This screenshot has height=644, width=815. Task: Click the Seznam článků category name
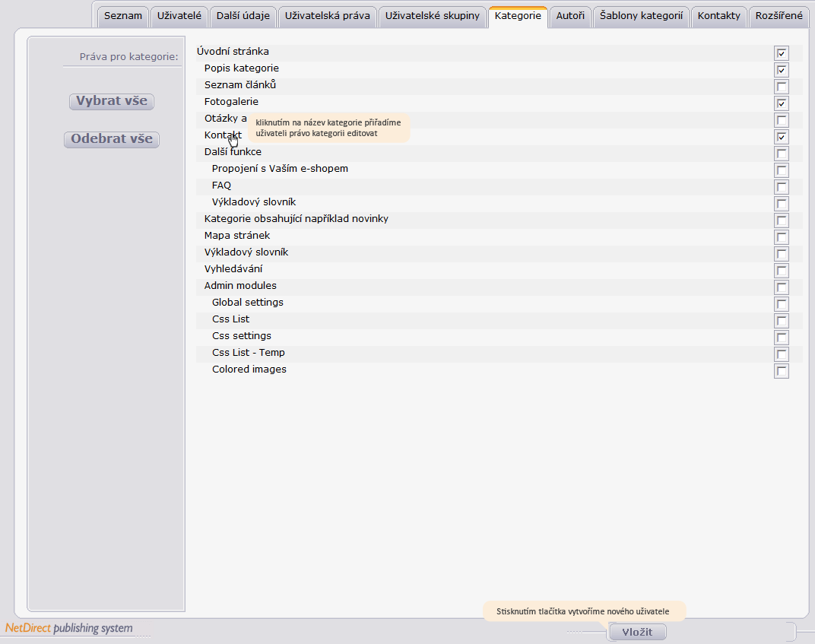[240, 84]
